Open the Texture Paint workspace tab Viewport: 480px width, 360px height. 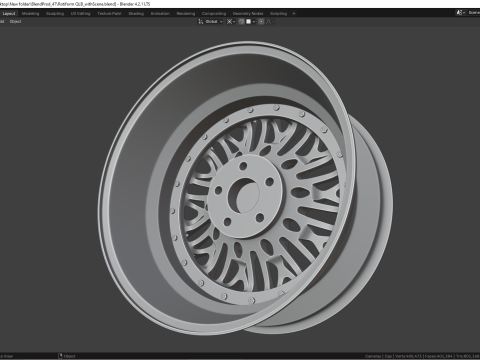click(x=109, y=14)
